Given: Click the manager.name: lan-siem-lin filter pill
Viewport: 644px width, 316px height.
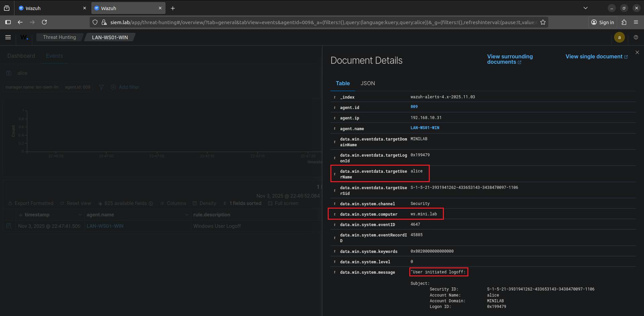Looking at the screenshot, I should click(32, 87).
